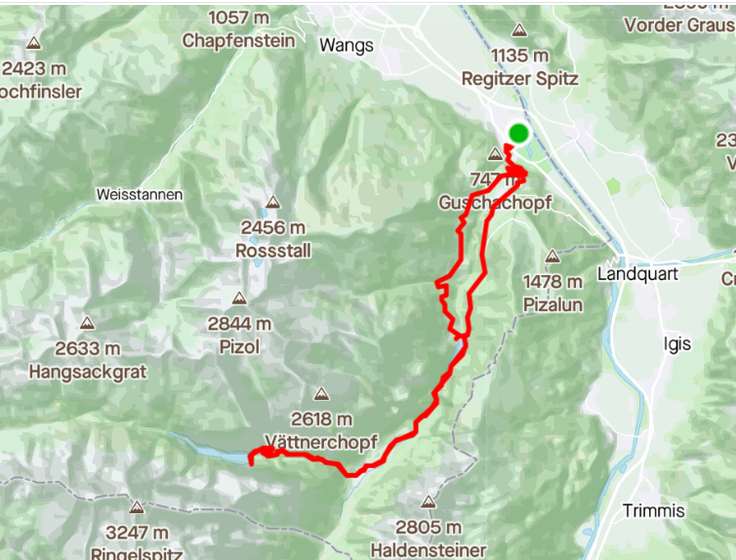Click the blue reservoir lake near Vättnerchopf
736x560 pixels.
tap(209, 449)
